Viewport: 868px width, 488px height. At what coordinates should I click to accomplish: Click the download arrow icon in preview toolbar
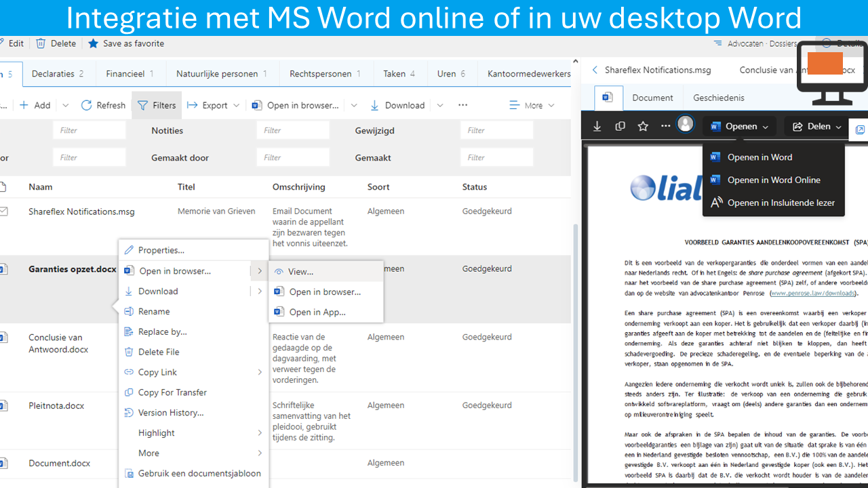(597, 126)
